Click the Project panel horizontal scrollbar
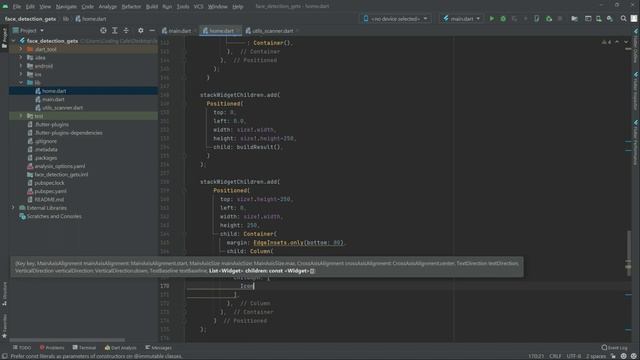The width and height of the screenshot is (640, 360). pyautogui.click(x=67, y=340)
